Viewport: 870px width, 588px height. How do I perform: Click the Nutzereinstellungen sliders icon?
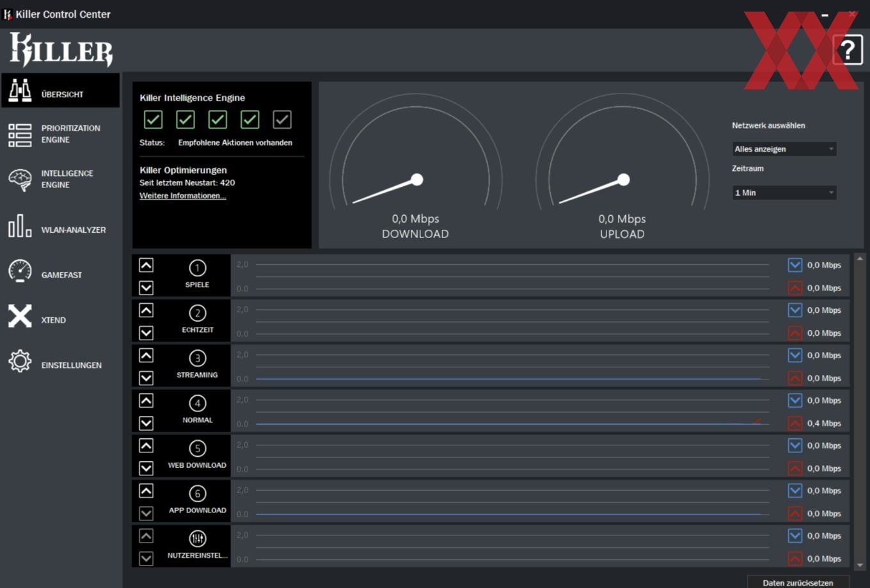(x=197, y=538)
